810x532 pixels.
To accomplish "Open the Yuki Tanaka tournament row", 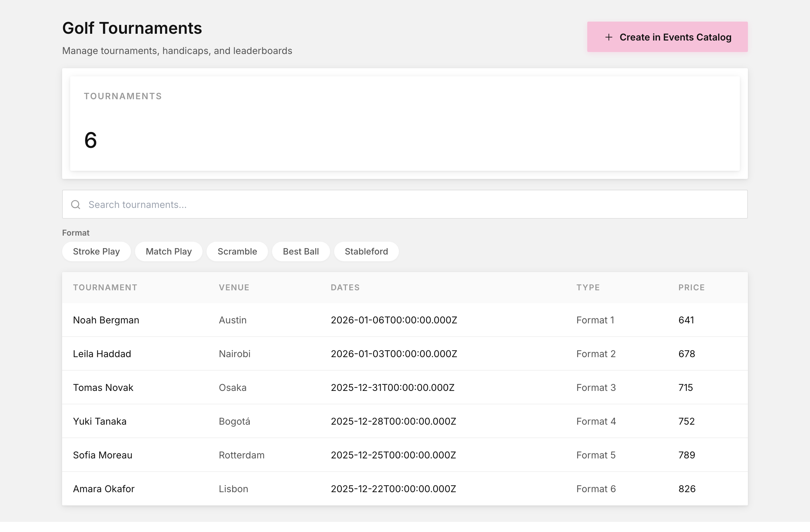I will tap(405, 421).
